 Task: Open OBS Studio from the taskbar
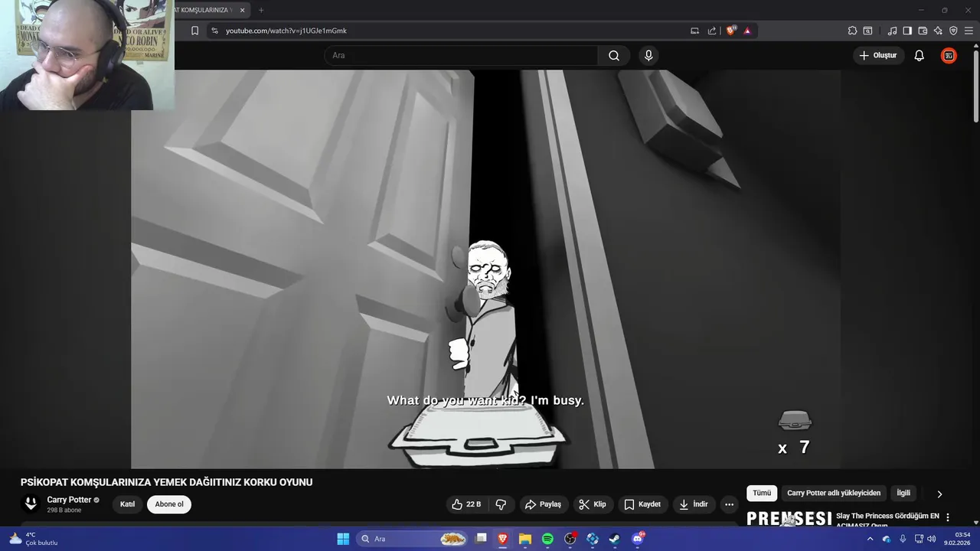[x=570, y=539]
